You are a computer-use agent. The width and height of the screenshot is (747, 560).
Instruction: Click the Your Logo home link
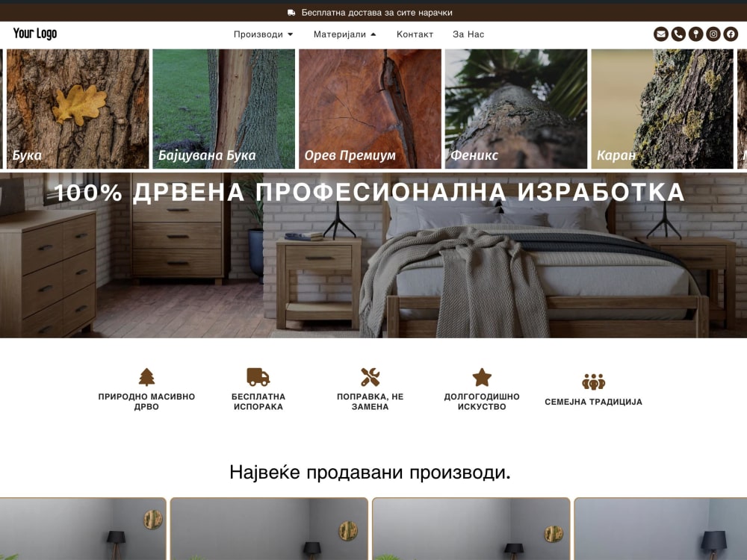coord(35,34)
